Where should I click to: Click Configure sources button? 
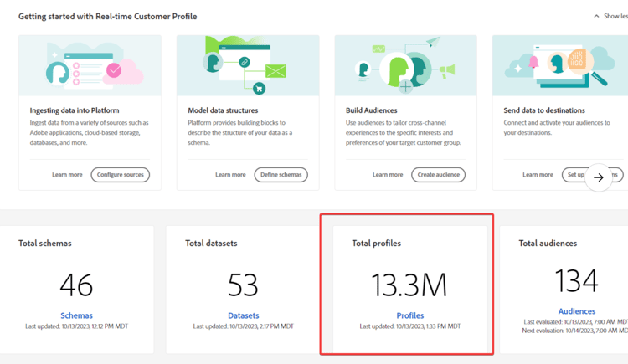click(121, 175)
